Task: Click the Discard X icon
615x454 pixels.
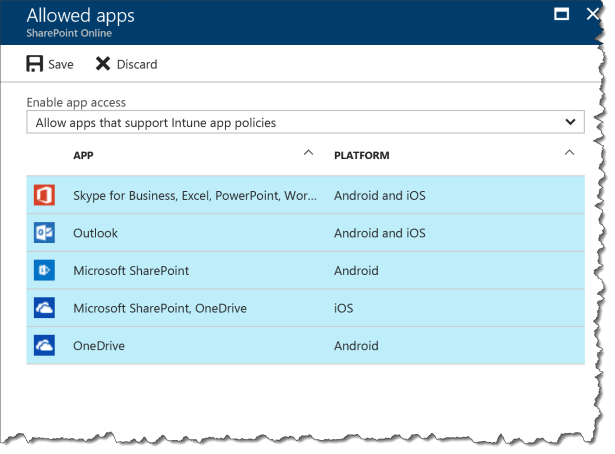Action: coord(103,64)
